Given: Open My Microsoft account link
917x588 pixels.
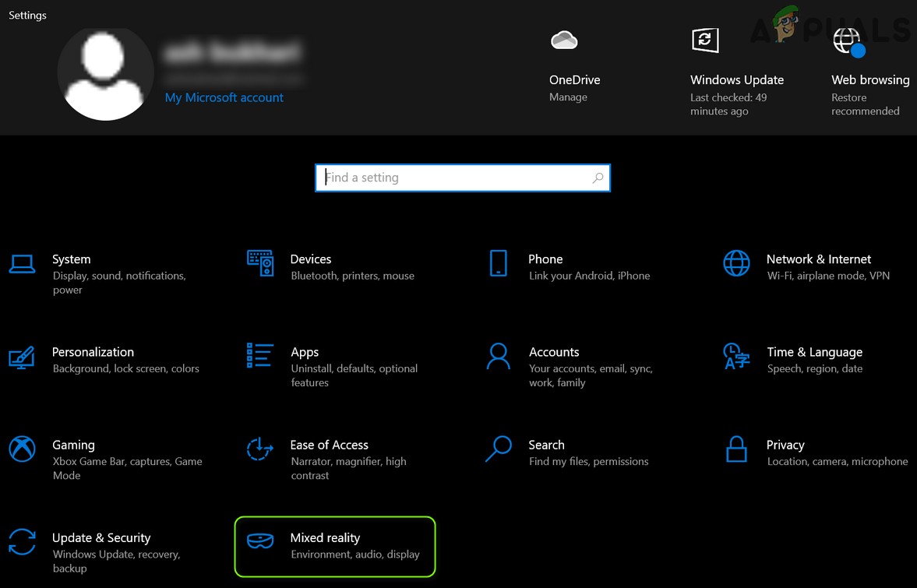Looking at the screenshot, I should 224,97.
